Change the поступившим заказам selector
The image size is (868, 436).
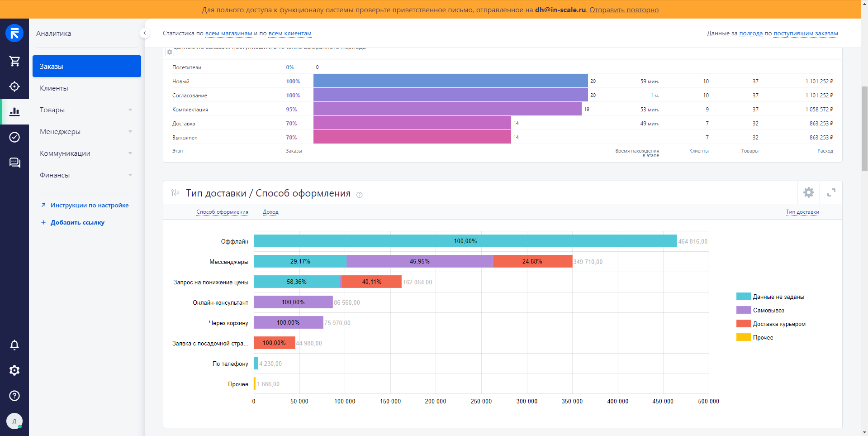coord(806,33)
